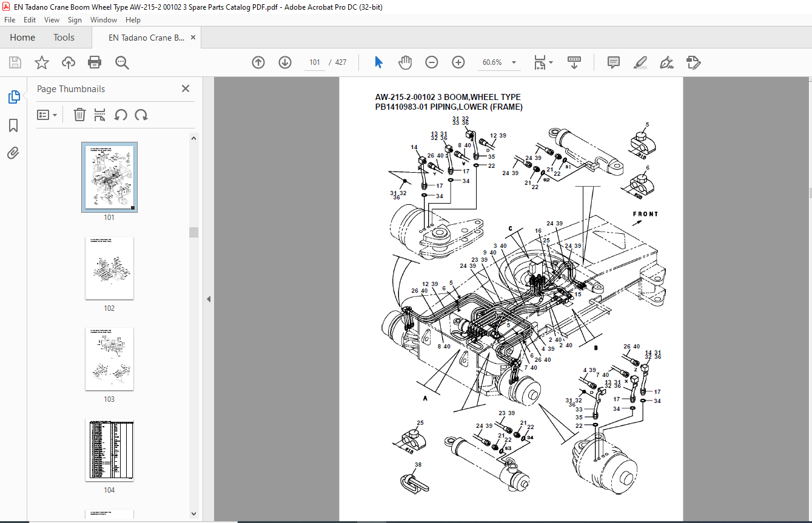
Task: Select the page 103 thumbnail
Action: (x=109, y=359)
